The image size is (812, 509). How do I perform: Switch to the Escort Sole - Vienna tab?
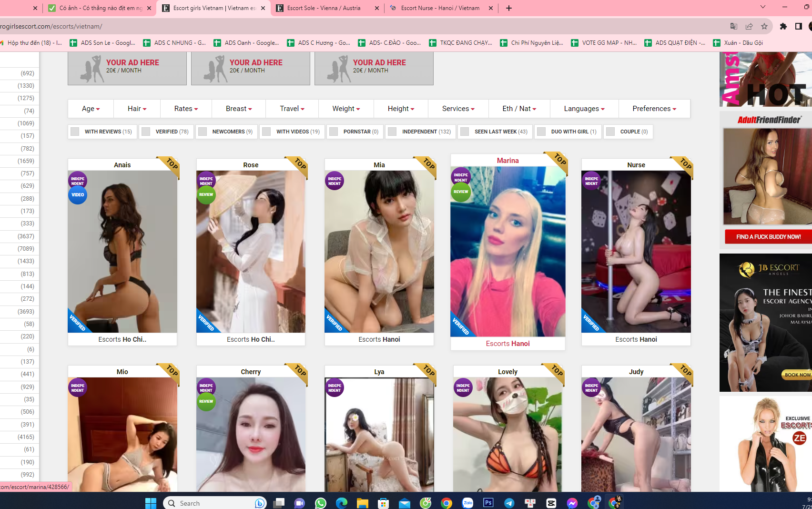324,8
